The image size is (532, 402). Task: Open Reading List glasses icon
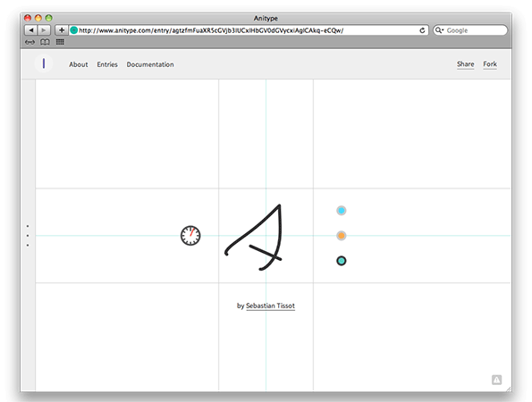pyautogui.click(x=30, y=42)
